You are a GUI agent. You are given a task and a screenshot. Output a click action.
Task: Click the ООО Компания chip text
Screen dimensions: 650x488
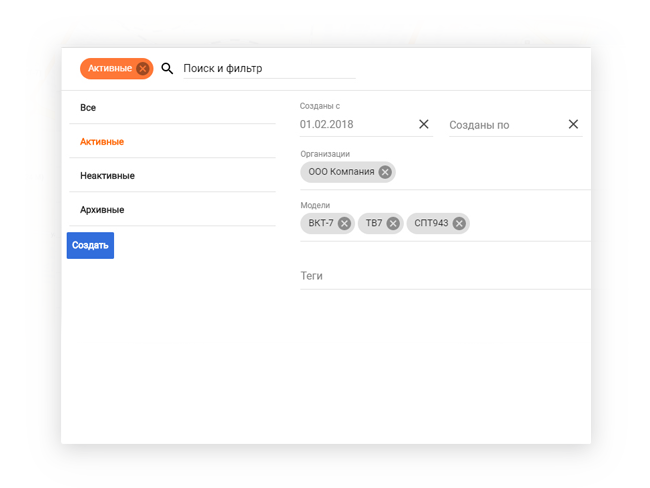[x=341, y=172]
